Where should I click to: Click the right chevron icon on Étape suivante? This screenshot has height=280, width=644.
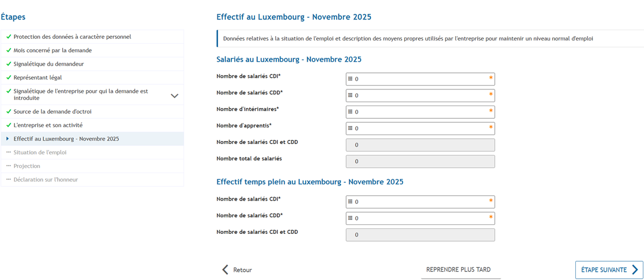pyautogui.click(x=635, y=270)
